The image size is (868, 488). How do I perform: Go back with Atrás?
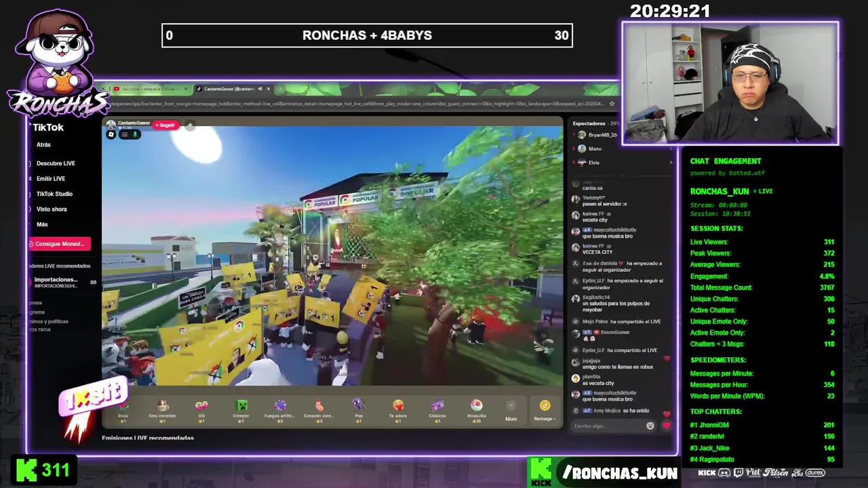[x=43, y=145]
